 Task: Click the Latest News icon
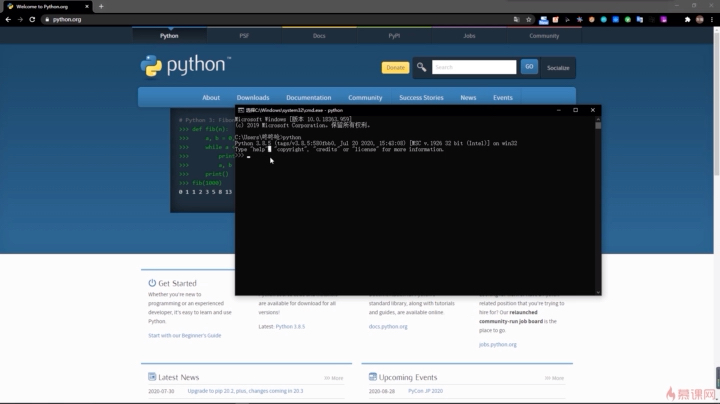[152, 376]
